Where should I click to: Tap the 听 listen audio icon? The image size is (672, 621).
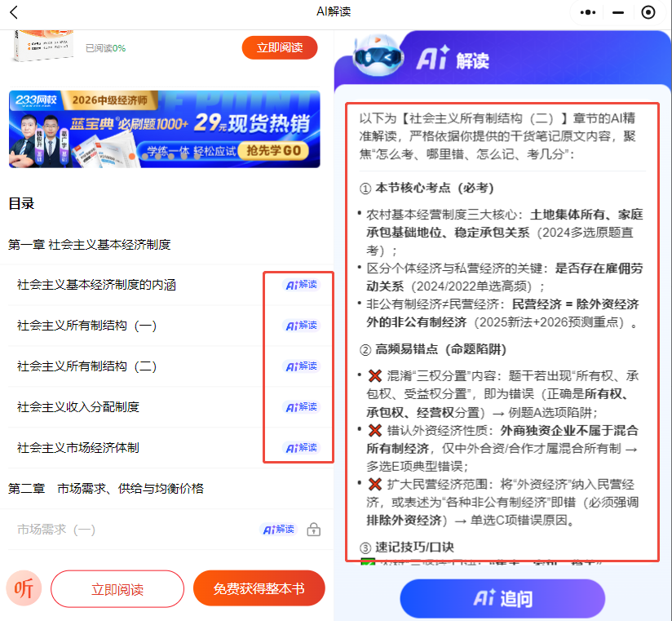[24, 588]
